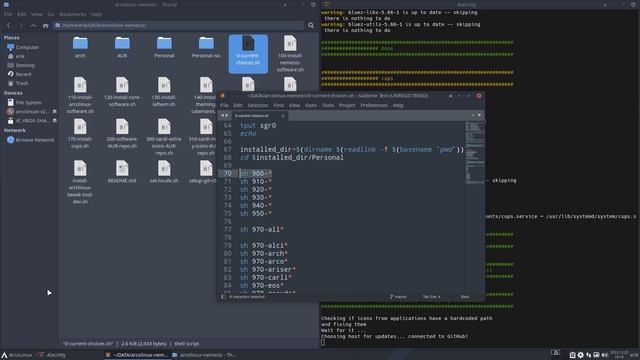The height and width of the screenshot is (360, 640).
Task: Select 120-install-core-software.sh file
Action: point(122,92)
